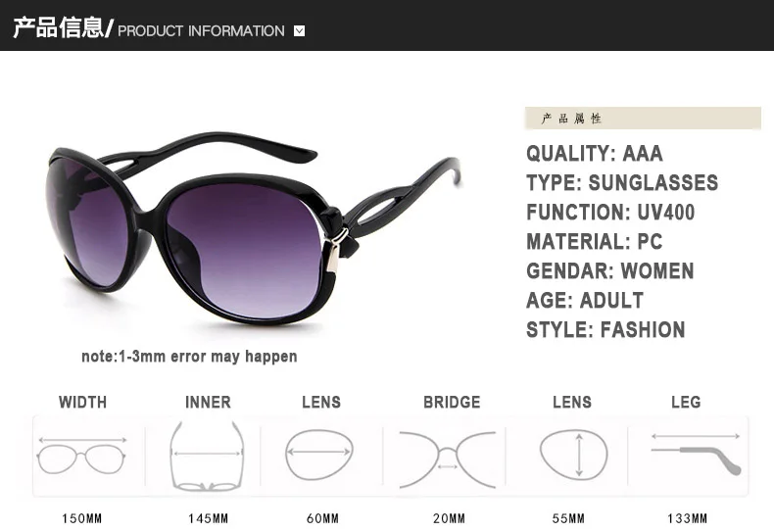Click the MATERIAL: PC attribute text
Image resolution: width=774 pixels, height=532 pixels.
(x=595, y=241)
